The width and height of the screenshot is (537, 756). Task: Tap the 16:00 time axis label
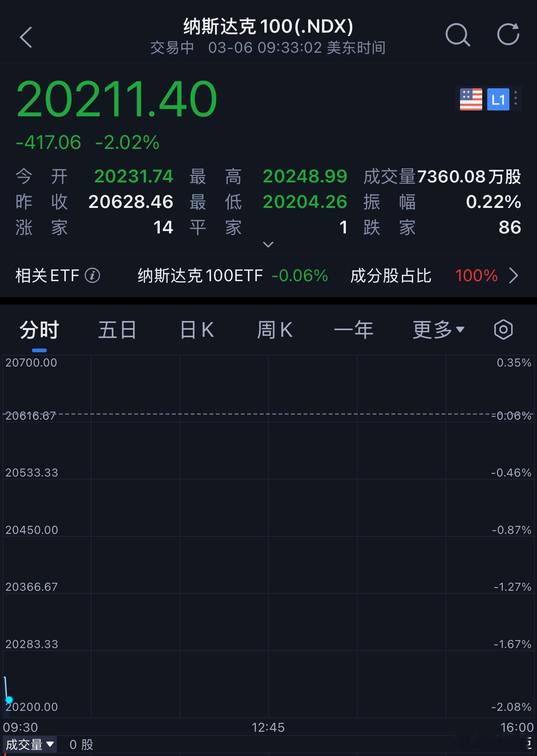point(517,728)
